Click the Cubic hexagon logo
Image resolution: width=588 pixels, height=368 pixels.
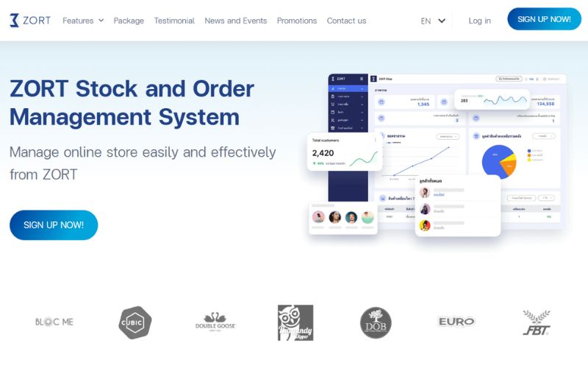[135, 322]
